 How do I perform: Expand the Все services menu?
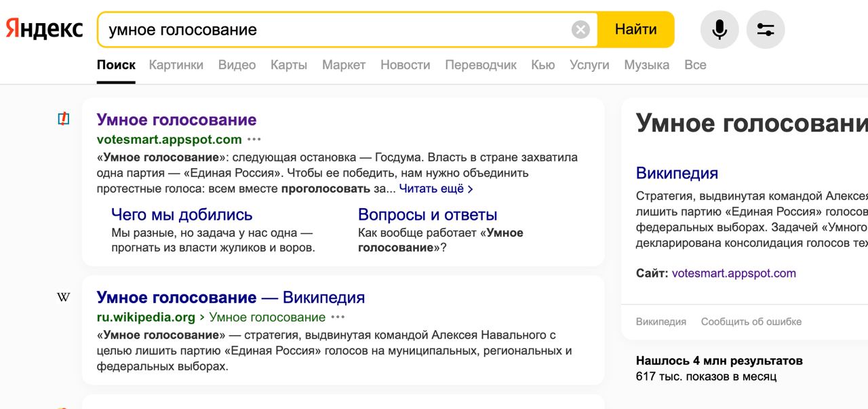(x=695, y=65)
